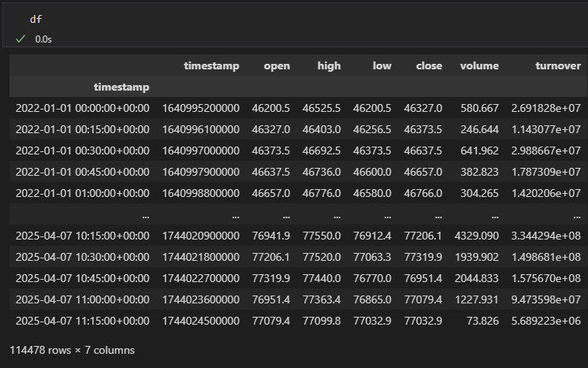Click the 2022-01-01 00:00:00+00:00 row index
588x368 pixels.
[82, 108]
